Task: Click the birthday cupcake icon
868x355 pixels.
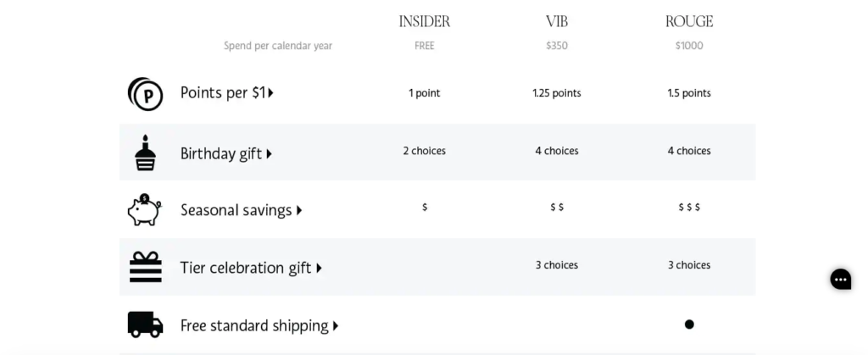Action: coord(145,153)
